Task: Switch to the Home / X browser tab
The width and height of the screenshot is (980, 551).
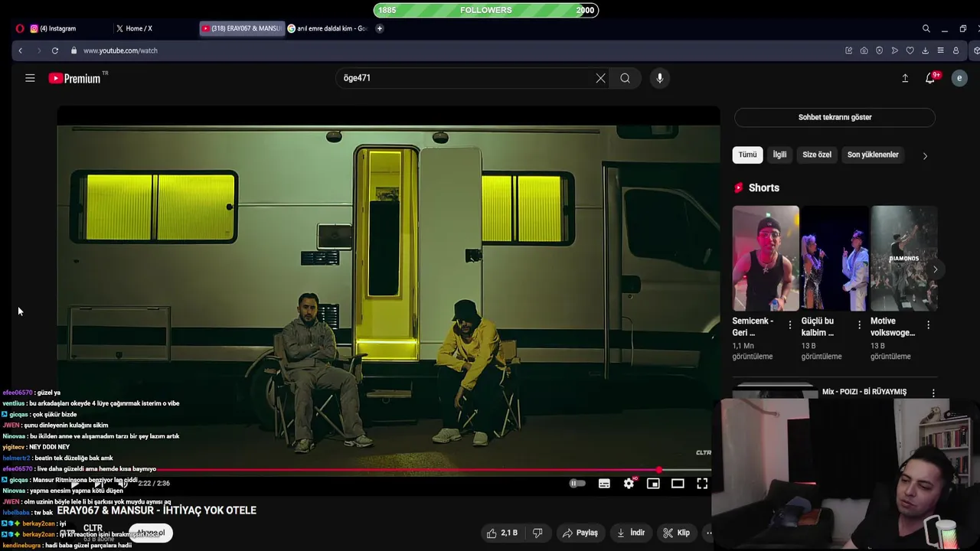Action: 153,28
